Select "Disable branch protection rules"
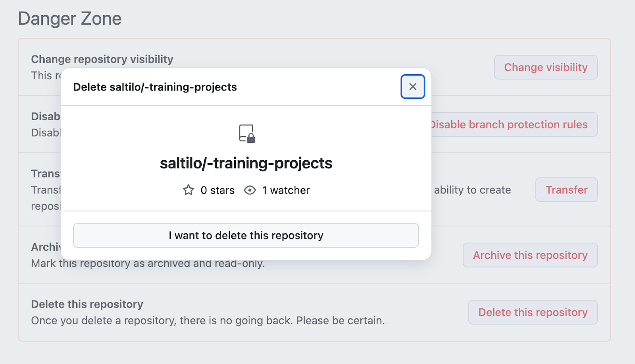 click(x=509, y=124)
